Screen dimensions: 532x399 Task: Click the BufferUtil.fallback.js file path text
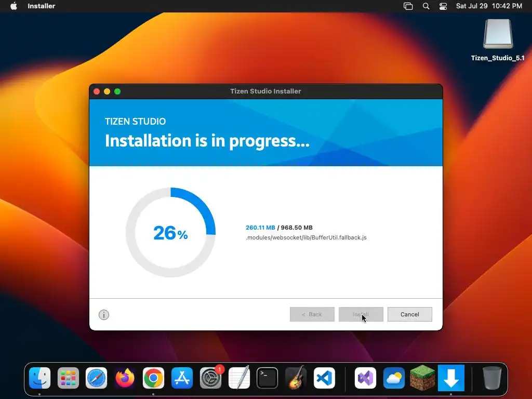coord(306,237)
